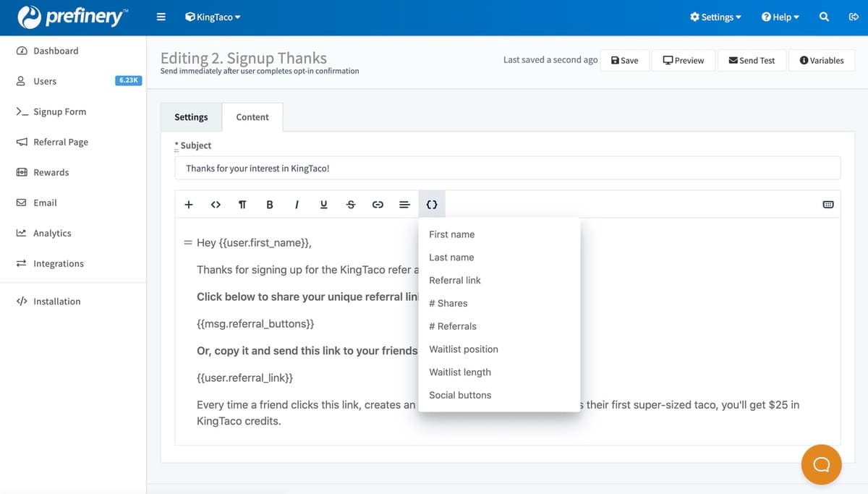Click the {{user.referral_link}} text
This screenshot has width=868, height=494.
(x=244, y=378)
